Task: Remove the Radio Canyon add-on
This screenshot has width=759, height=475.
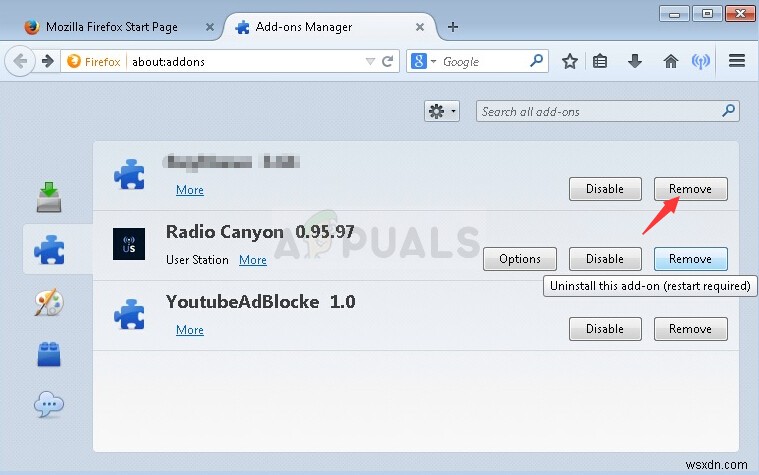Action: (690, 259)
